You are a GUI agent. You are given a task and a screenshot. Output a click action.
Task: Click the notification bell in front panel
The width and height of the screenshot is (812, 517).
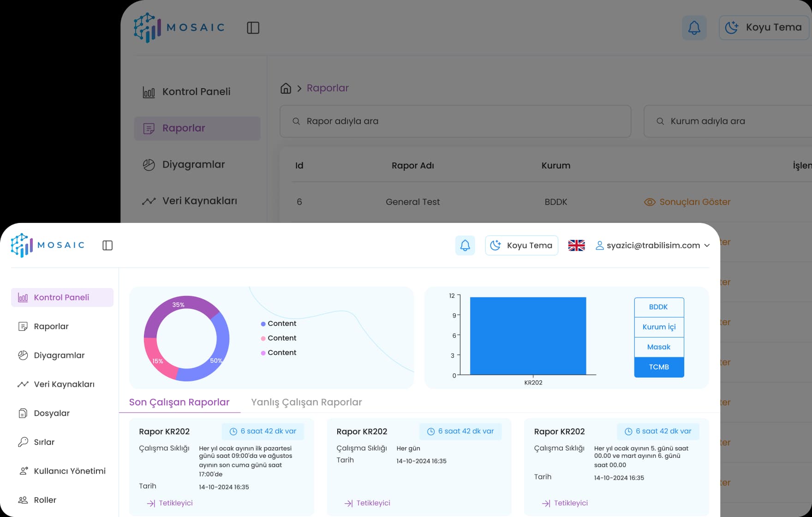[465, 246]
